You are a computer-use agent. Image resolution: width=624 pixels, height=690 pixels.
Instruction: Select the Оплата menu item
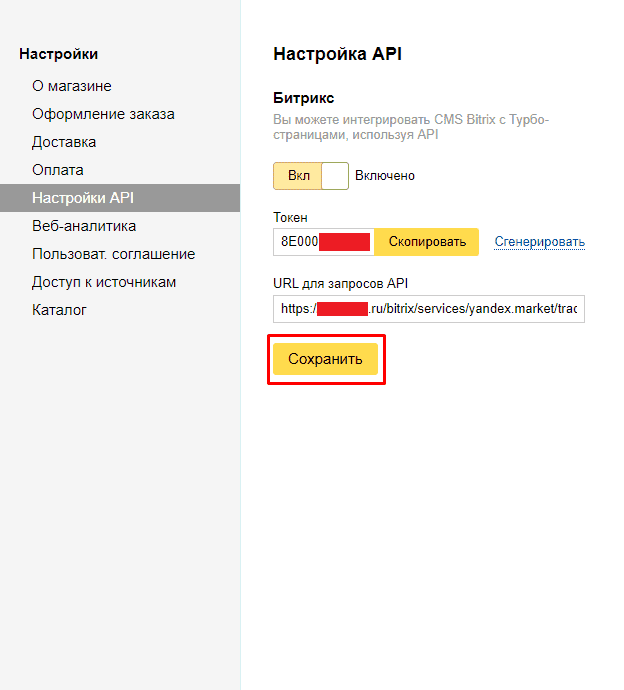[x=58, y=170]
